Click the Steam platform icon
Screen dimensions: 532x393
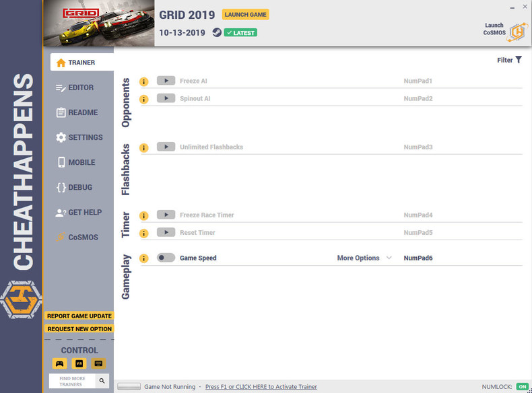pyautogui.click(x=217, y=32)
